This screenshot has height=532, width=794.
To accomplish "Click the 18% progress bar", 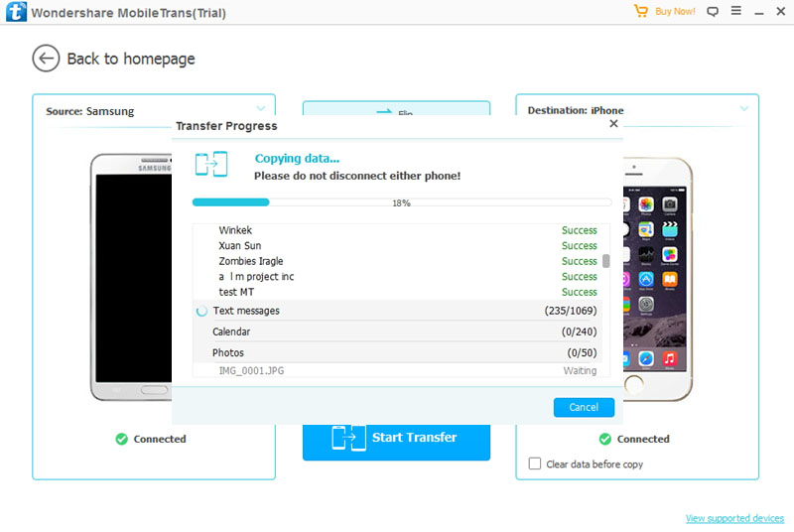I will coord(402,202).
